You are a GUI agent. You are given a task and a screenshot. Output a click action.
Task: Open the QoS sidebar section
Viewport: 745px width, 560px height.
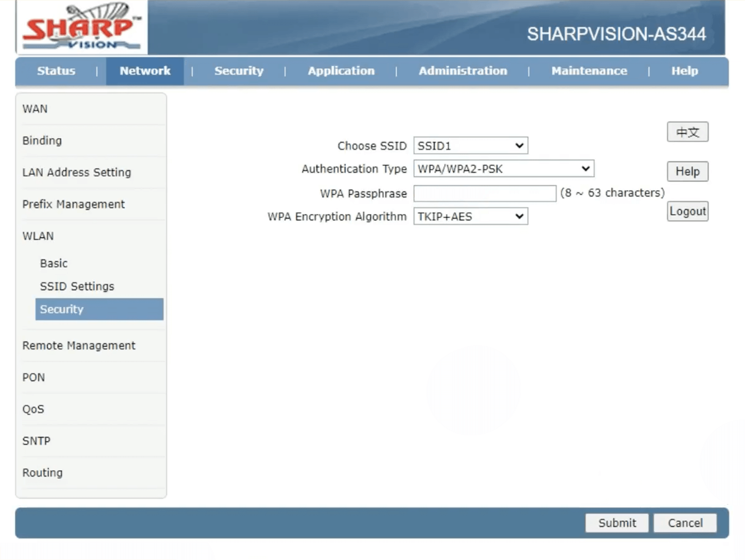pos(33,409)
